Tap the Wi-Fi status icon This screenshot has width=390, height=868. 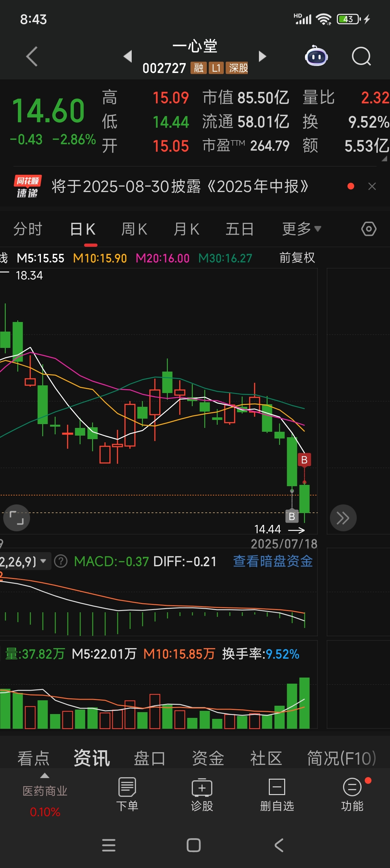(324, 19)
